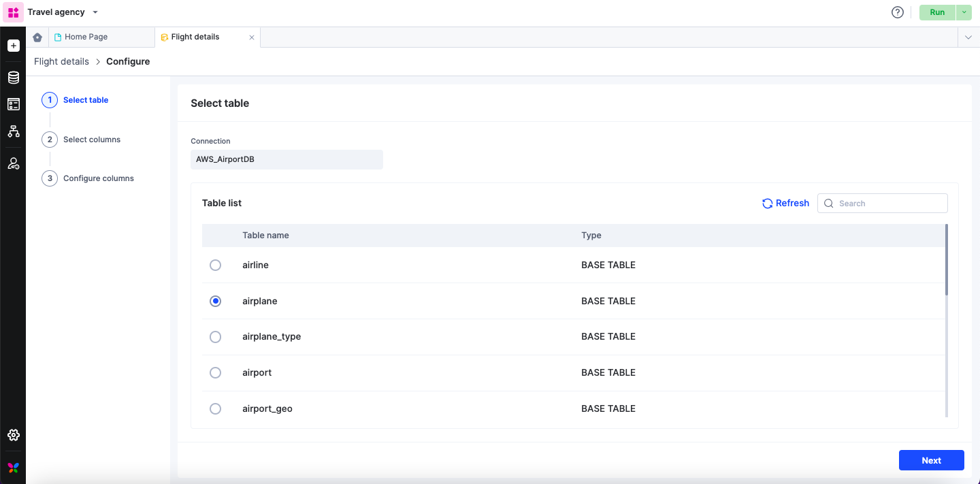Click the Table name column header
Viewport: 980px width, 484px height.
(265, 236)
